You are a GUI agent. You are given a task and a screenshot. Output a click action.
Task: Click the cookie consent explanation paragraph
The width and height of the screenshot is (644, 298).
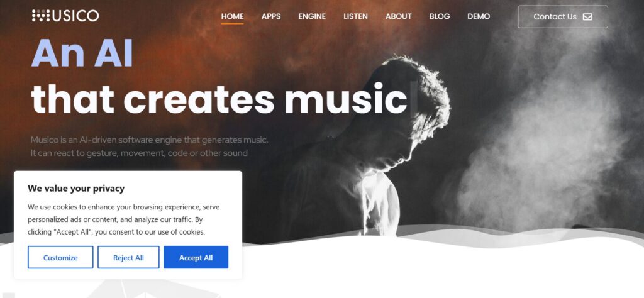124,219
